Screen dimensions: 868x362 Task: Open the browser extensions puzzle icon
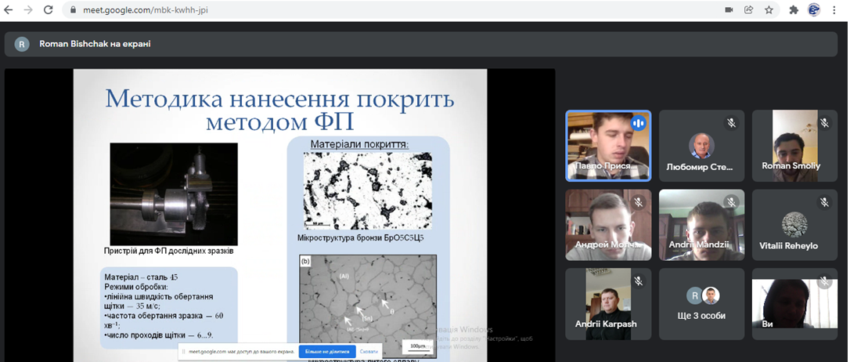[x=794, y=10]
